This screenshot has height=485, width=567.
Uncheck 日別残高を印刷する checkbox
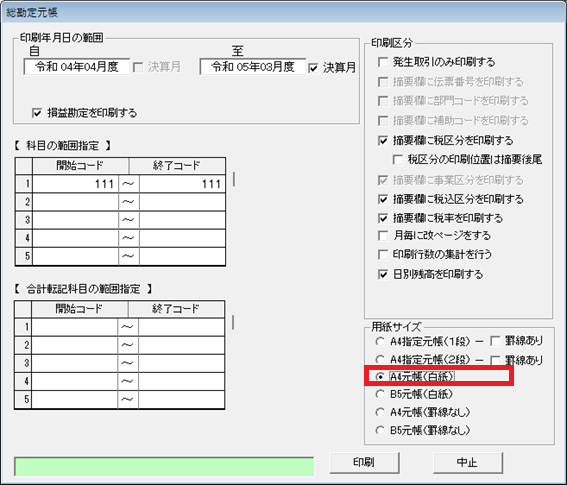383,274
